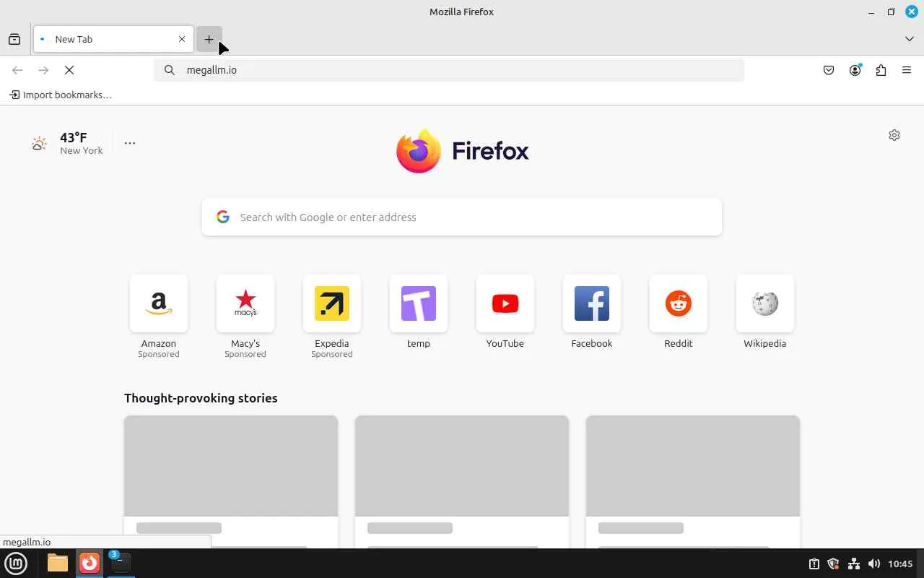Minimize the Firefox window
The height and width of the screenshot is (578, 924).
(871, 12)
